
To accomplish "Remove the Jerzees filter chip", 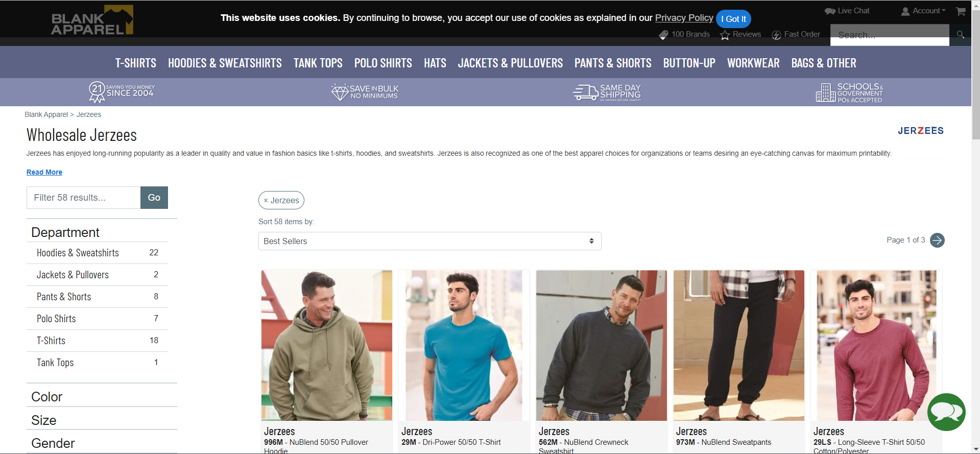I will pos(281,200).
